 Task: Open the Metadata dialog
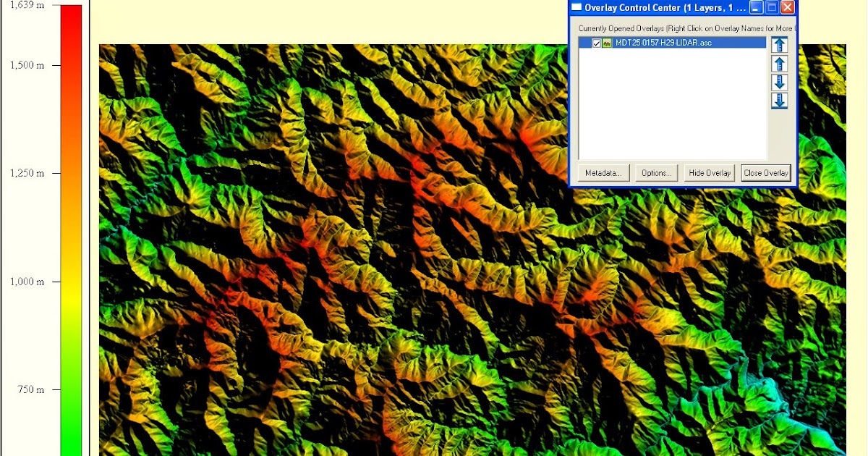(603, 172)
